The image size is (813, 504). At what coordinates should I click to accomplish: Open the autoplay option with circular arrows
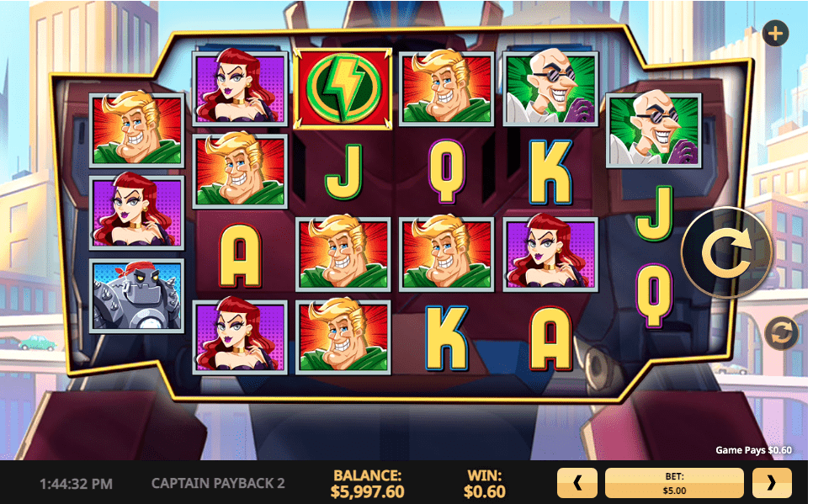pos(781,333)
